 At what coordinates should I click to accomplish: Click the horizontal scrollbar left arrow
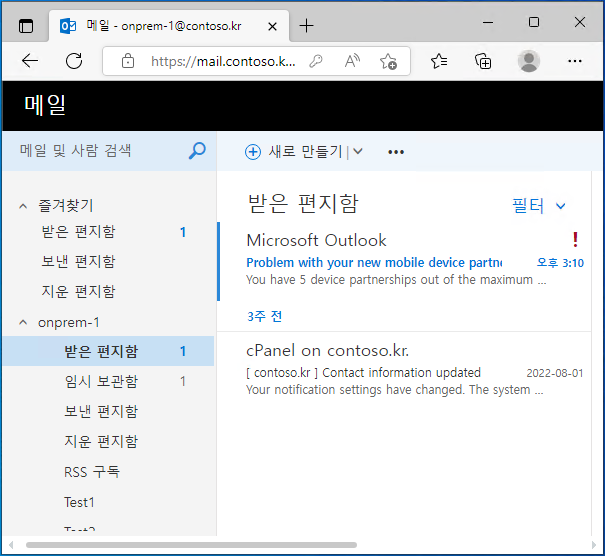point(11,545)
